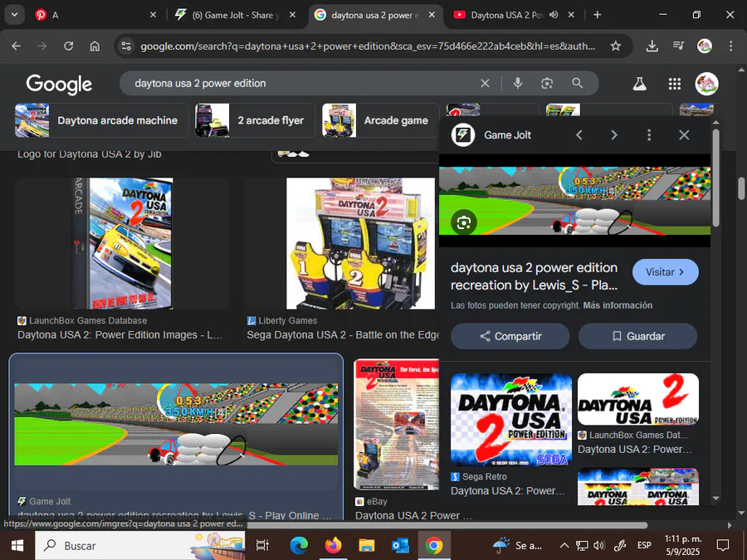The height and width of the screenshot is (560, 747).
Task: Click the Buscar taskbar search box
Action: [x=140, y=545]
